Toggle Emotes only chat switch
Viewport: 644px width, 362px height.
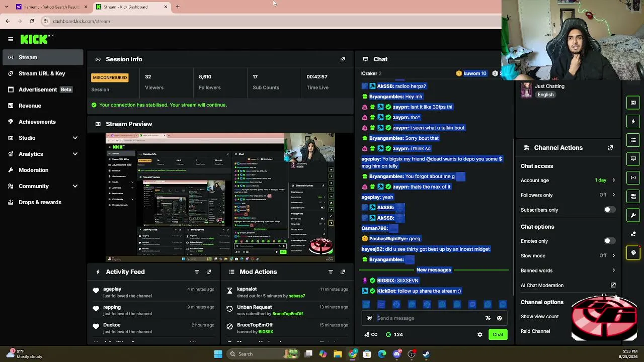(x=609, y=241)
